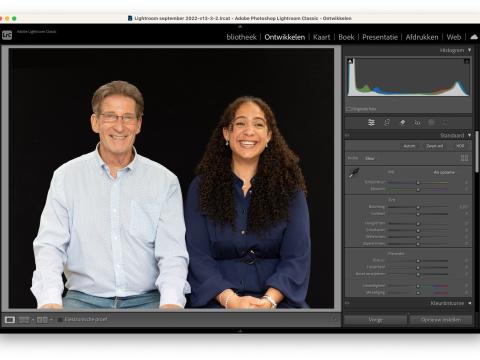Viewport: 480px width, 360px height.
Task: Adjust the Witte tinten slider
Action: pos(418,237)
